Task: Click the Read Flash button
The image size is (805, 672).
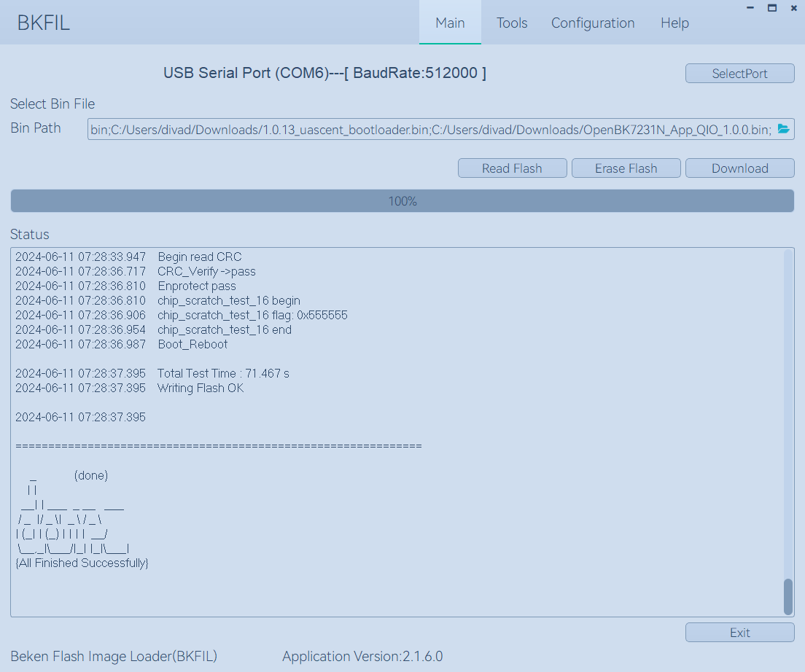Action: coord(512,168)
